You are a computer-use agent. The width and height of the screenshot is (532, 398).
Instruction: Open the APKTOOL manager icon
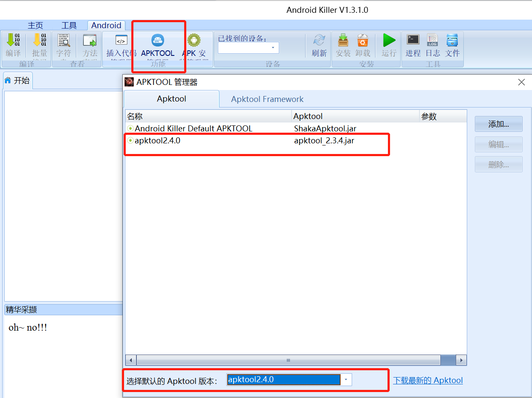point(158,41)
